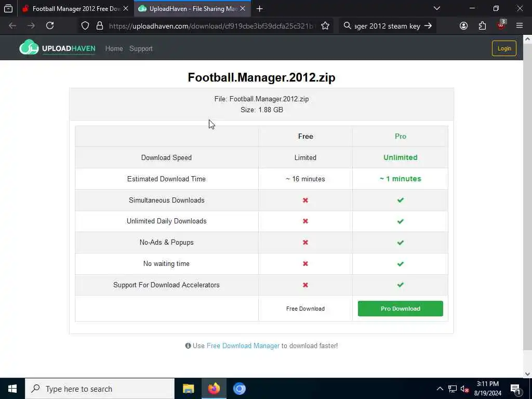
Task: Click green check for Simultaneous Downloads
Action: (401, 200)
